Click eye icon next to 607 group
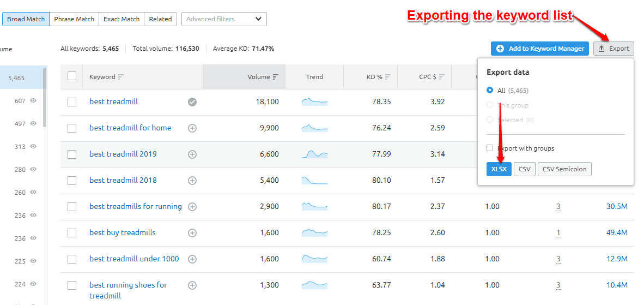This screenshot has width=644, height=305. pyautogui.click(x=34, y=101)
